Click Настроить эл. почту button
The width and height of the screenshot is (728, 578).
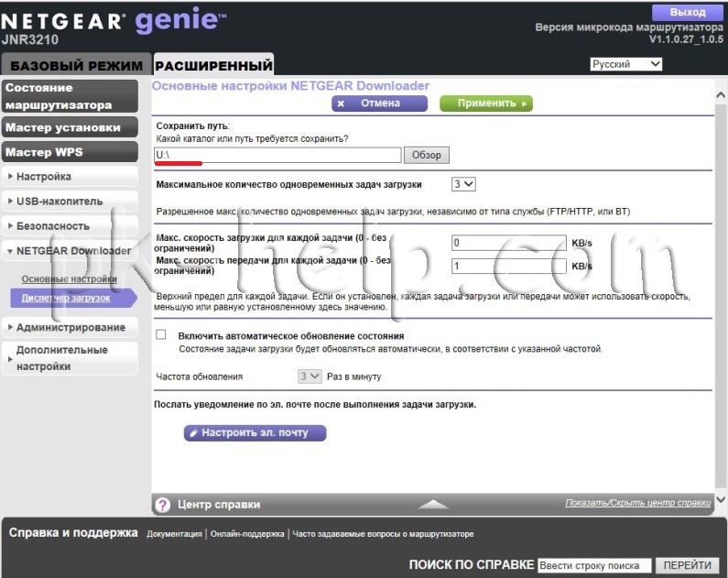(255, 432)
